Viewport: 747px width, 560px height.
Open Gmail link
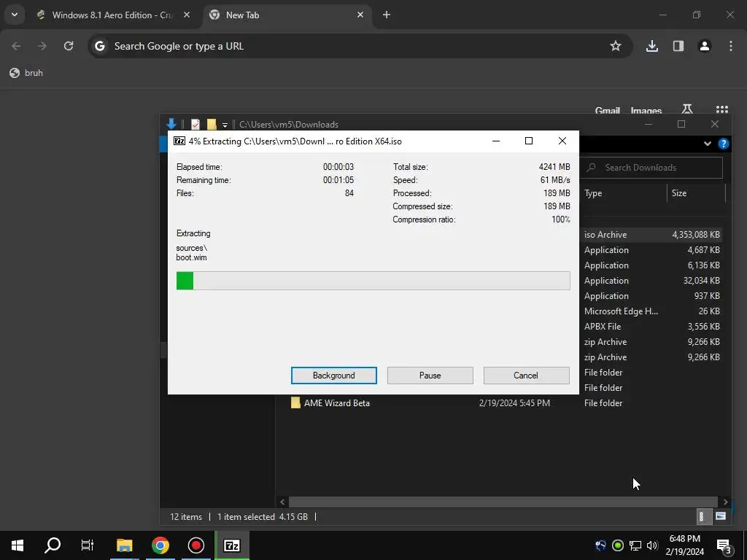pyautogui.click(x=608, y=111)
